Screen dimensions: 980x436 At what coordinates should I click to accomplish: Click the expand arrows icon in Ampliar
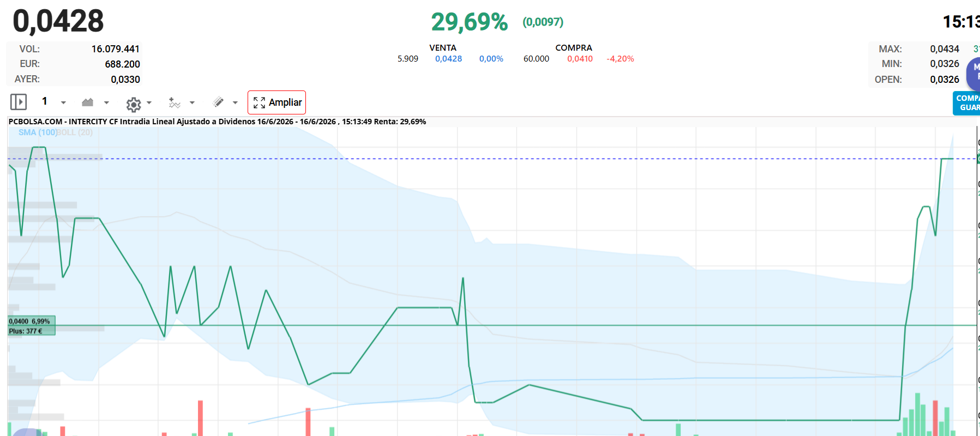point(259,102)
